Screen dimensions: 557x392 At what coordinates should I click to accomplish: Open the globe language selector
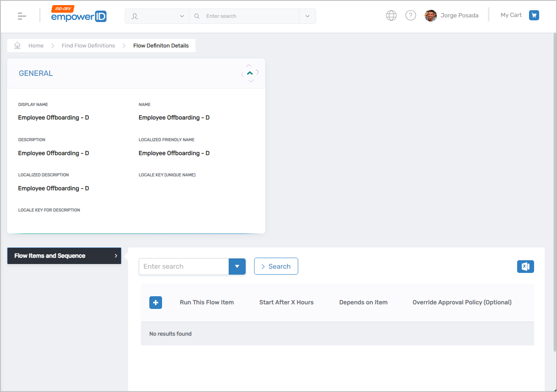391,15
